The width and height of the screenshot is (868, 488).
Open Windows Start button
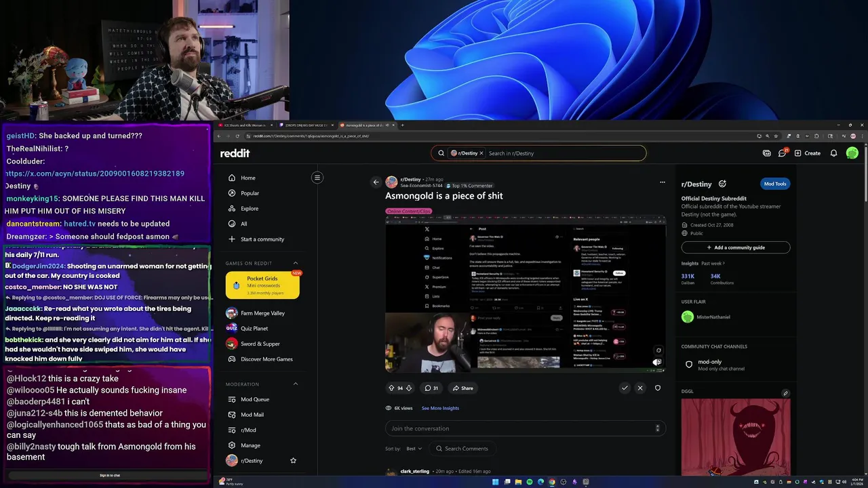pyautogui.click(x=495, y=482)
